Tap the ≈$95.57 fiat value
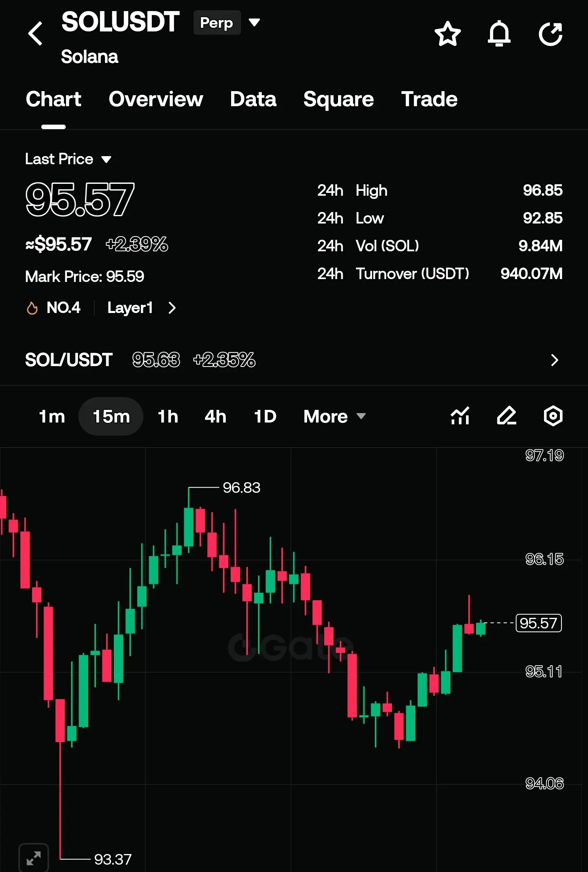The width and height of the screenshot is (588, 872). point(58,244)
